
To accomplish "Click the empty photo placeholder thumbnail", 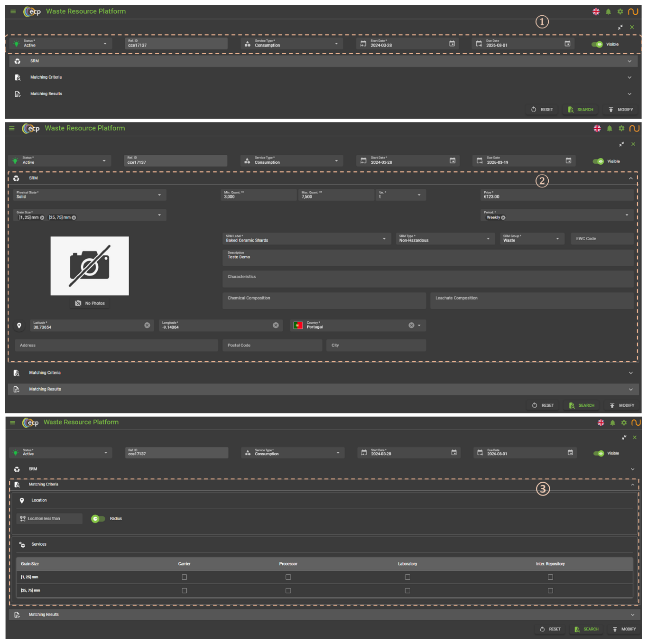I will tap(90, 266).
